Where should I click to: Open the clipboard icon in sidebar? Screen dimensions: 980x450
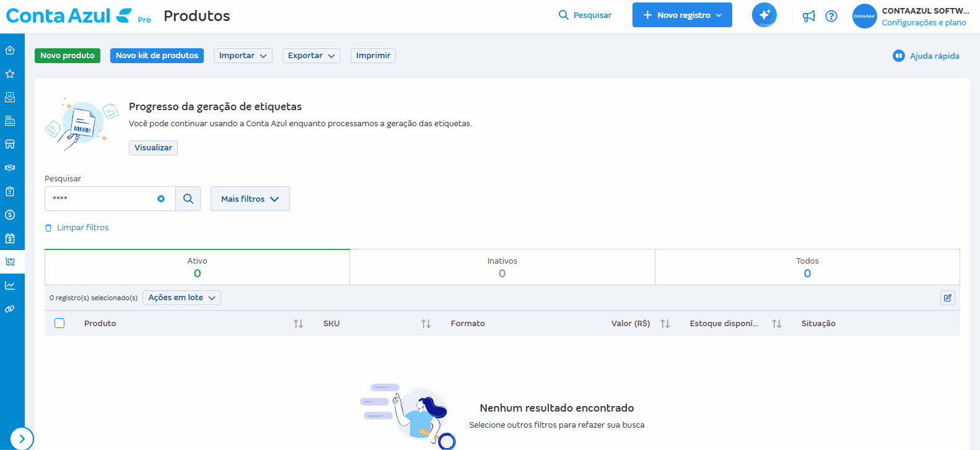(10, 191)
